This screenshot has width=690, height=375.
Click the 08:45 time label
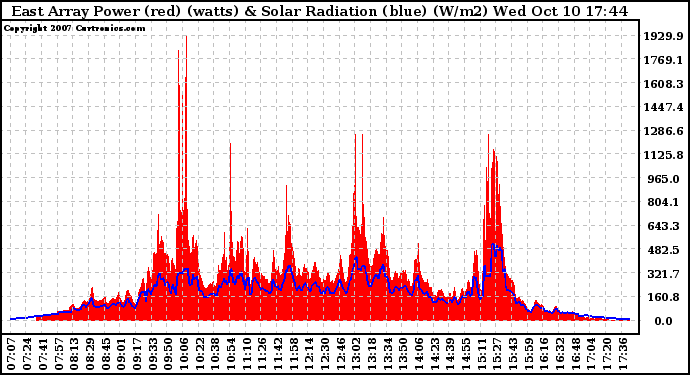pyautogui.click(x=106, y=354)
